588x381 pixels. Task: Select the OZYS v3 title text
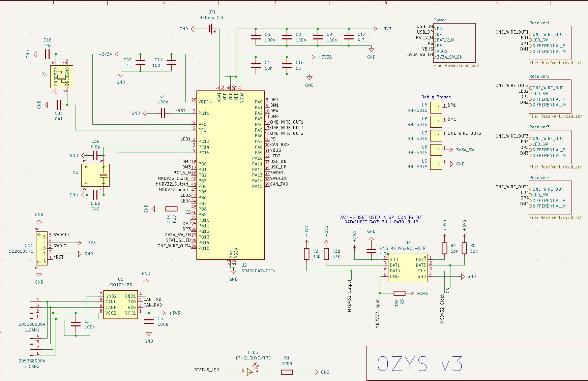tap(420, 364)
